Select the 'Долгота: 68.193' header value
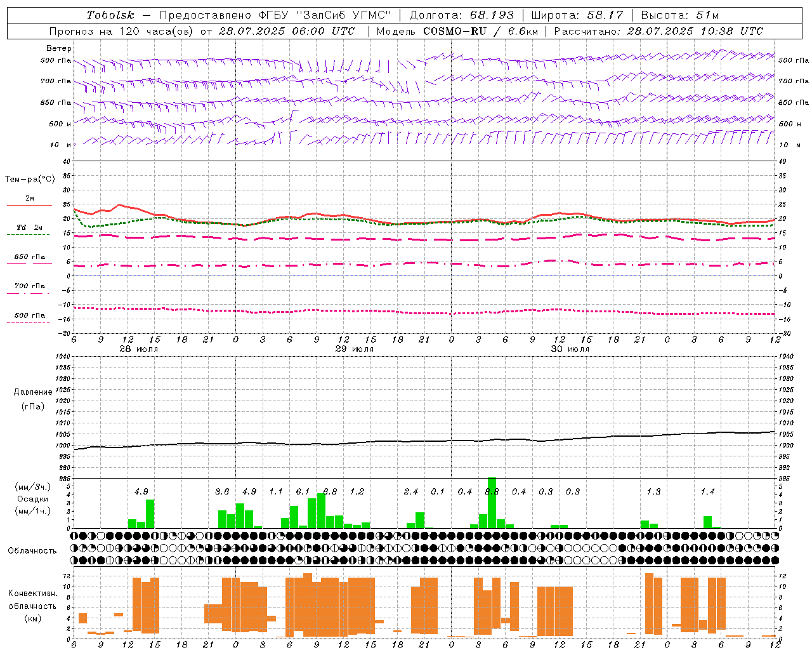The image size is (812, 650). click(461, 15)
